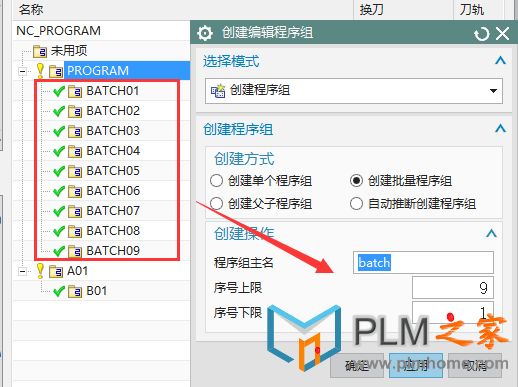
Task: Select the 创建单个程序组 radio option
Action: click(x=217, y=181)
